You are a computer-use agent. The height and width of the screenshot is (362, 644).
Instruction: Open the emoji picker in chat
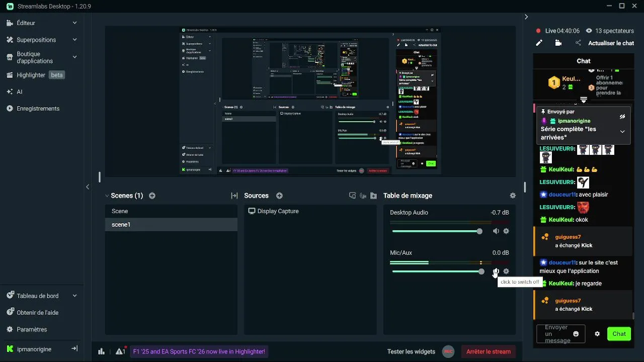(576, 334)
